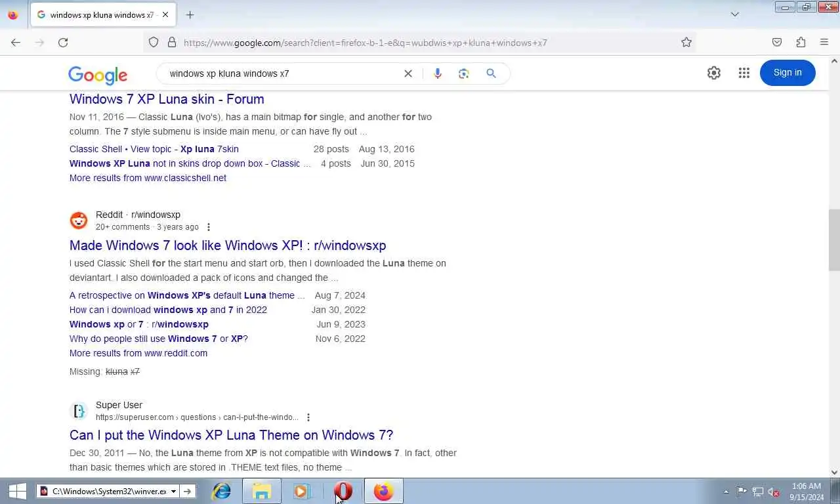Image resolution: width=840 pixels, height=504 pixels.
Task: Open more options for Super User result
Action: (x=308, y=417)
